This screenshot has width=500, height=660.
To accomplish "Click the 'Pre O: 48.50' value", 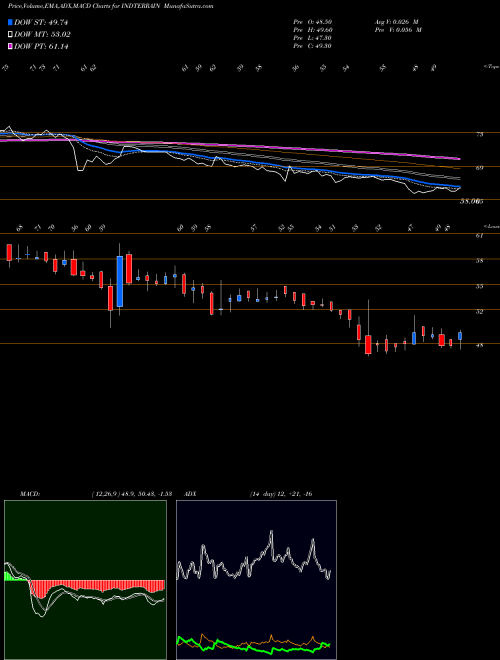I will pyautogui.click(x=312, y=22).
